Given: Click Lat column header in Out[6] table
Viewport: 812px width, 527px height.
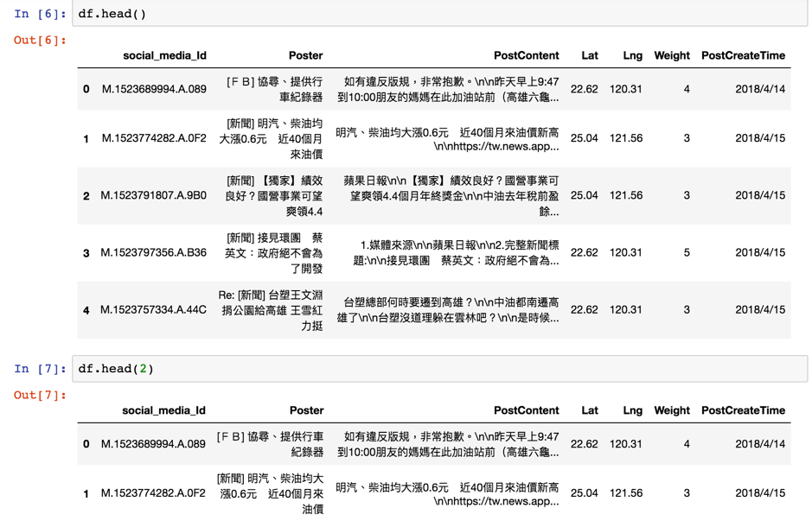Looking at the screenshot, I should (x=589, y=55).
